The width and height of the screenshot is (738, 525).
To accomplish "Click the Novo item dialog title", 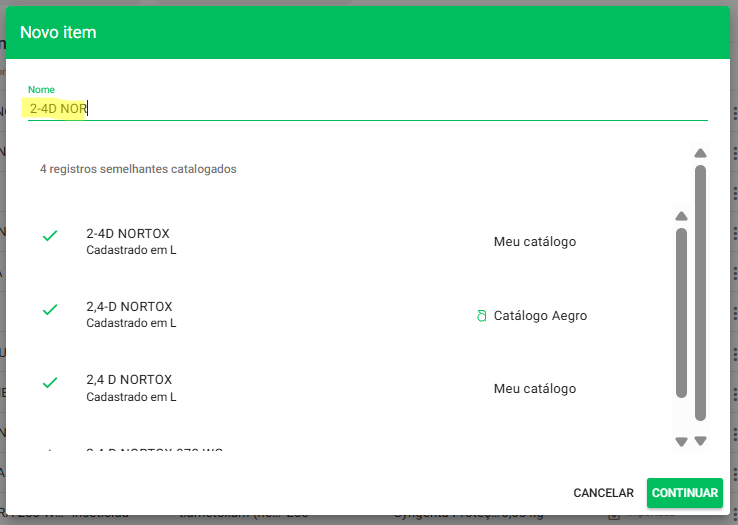I will pyautogui.click(x=58, y=33).
